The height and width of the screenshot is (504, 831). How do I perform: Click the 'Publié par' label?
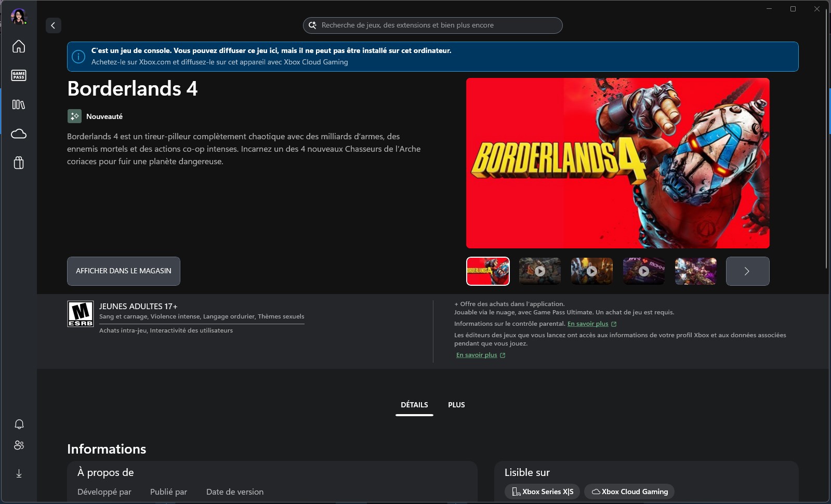tap(168, 492)
